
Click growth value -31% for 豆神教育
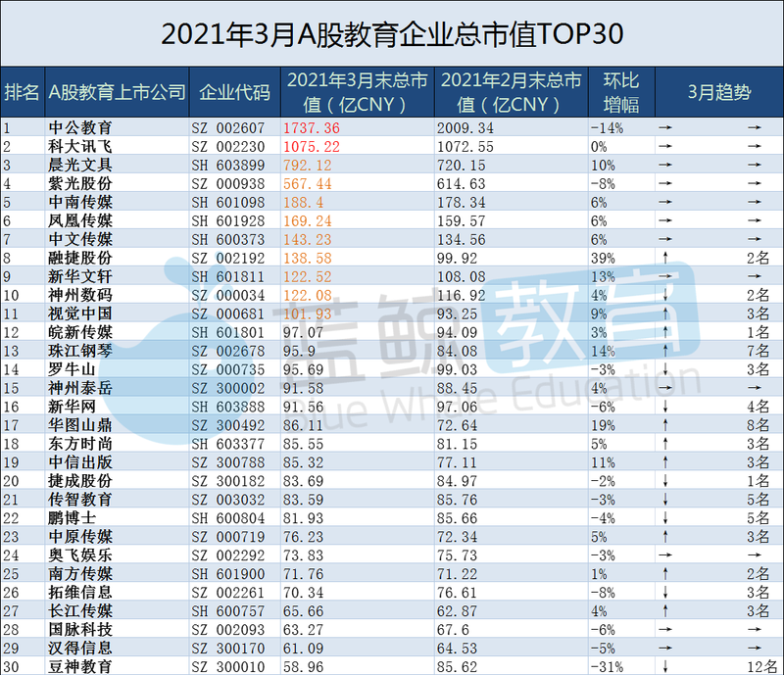click(x=607, y=667)
